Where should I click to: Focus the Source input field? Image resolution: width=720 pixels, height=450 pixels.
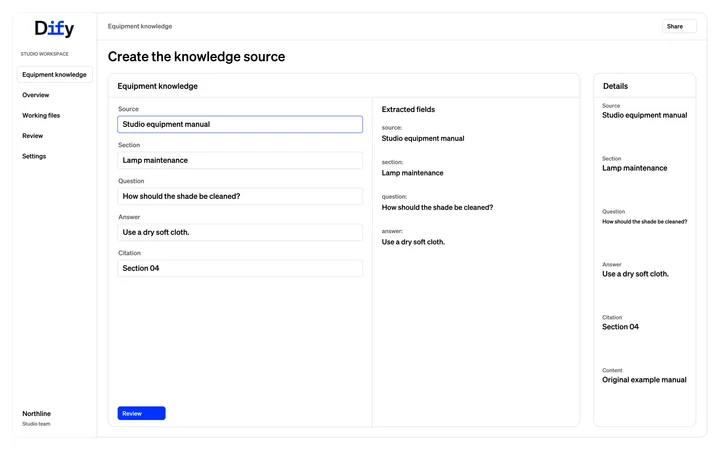point(240,124)
